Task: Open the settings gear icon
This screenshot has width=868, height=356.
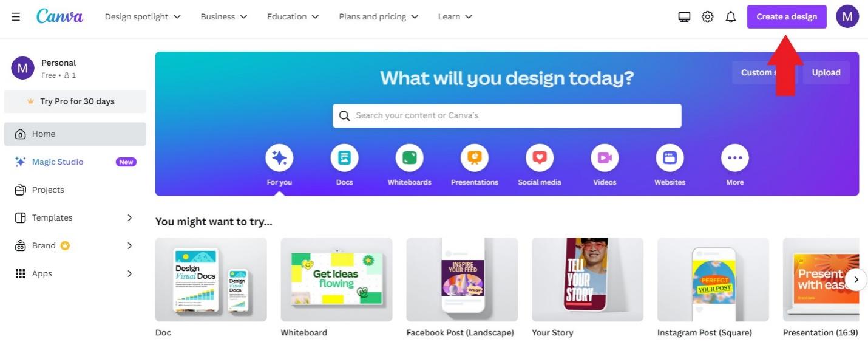Action: click(708, 17)
